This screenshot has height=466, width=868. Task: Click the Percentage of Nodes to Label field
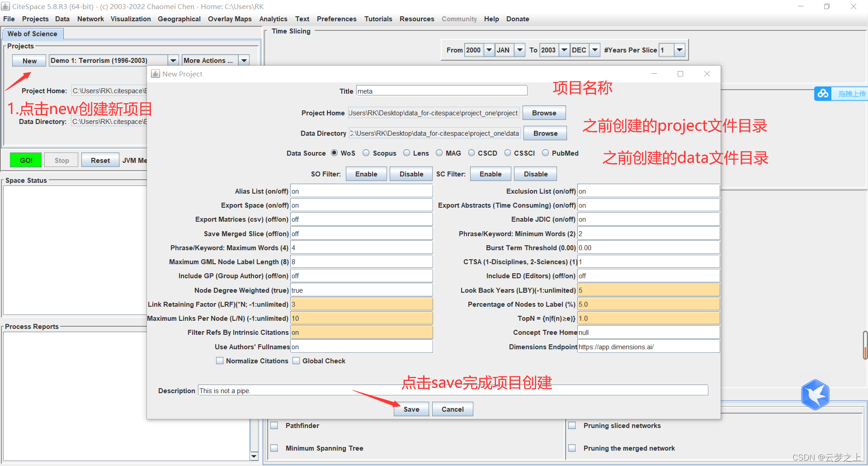648,304
